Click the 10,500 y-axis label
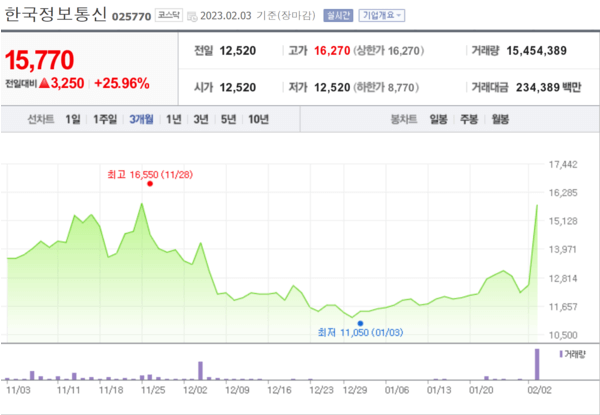Screen dimensions: 600x415 click(x=563, y=335)
